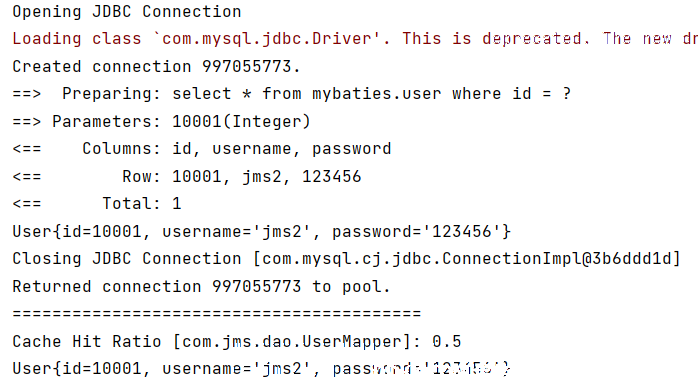The image size is (698, 382).
Task: Click the 'Opening JDBC Connection' log line
Action: tap(127, 12)
